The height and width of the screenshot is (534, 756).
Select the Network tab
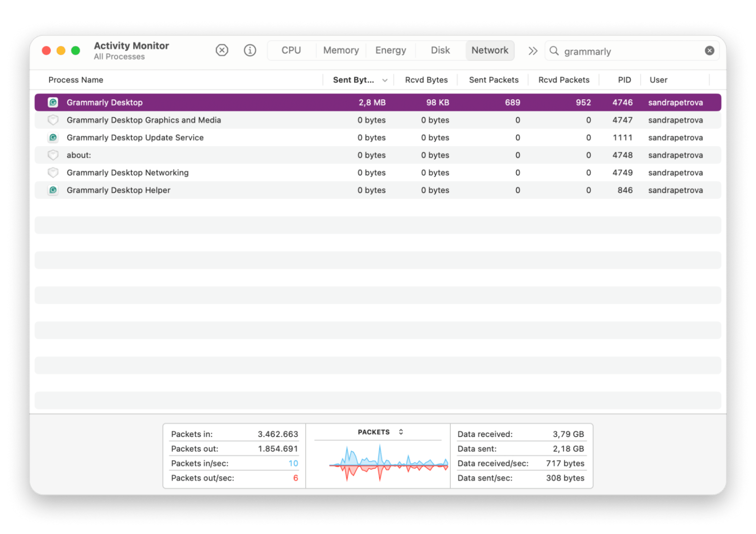click(490, 50)
